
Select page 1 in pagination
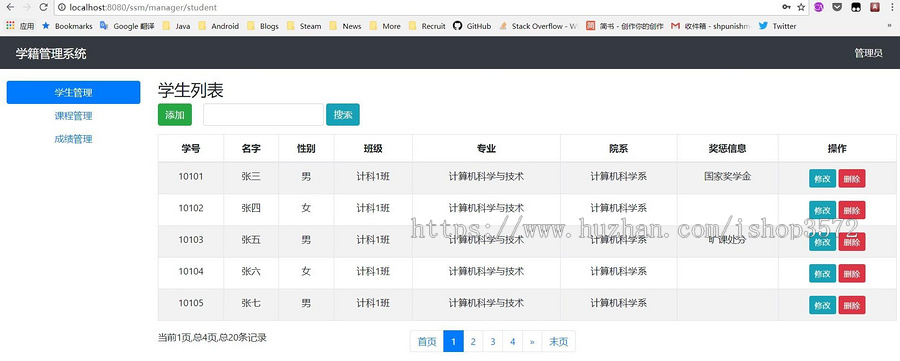pyautogui.click(x=453, y=341)
